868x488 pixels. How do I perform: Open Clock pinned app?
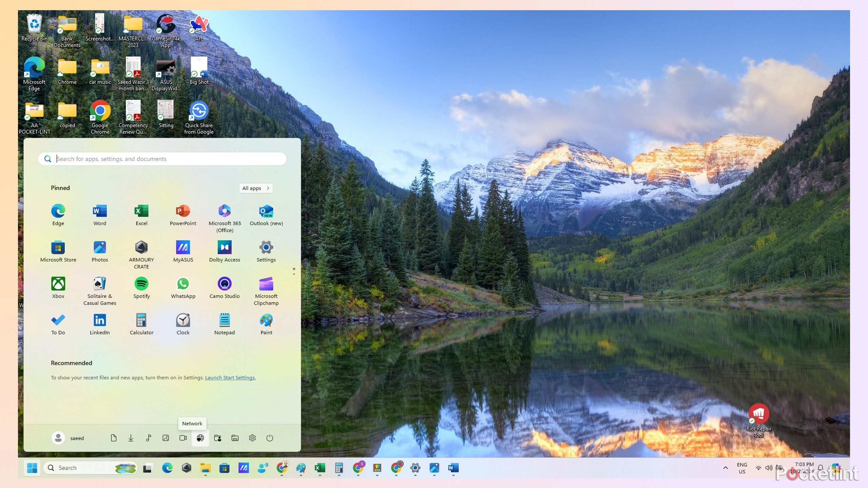coord(183,324)
